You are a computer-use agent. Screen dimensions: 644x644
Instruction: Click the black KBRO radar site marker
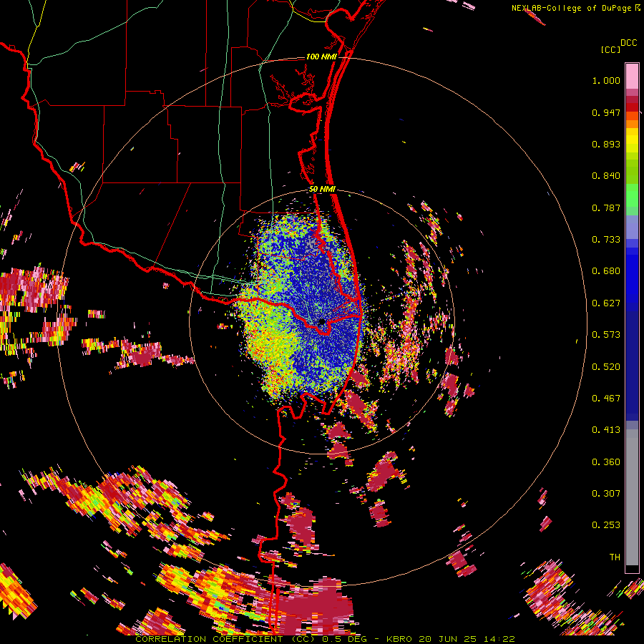click(x=321, y=322)
